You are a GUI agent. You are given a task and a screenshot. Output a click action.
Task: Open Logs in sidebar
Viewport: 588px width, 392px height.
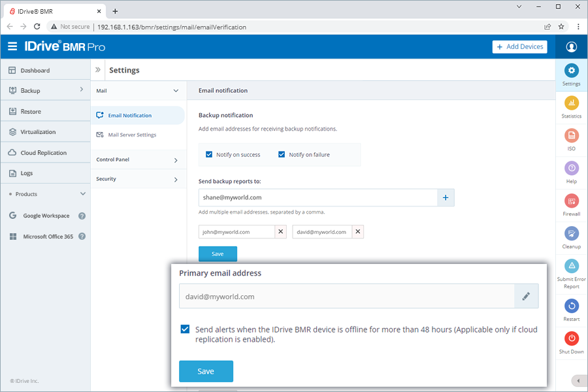click(x=45, y=173)
